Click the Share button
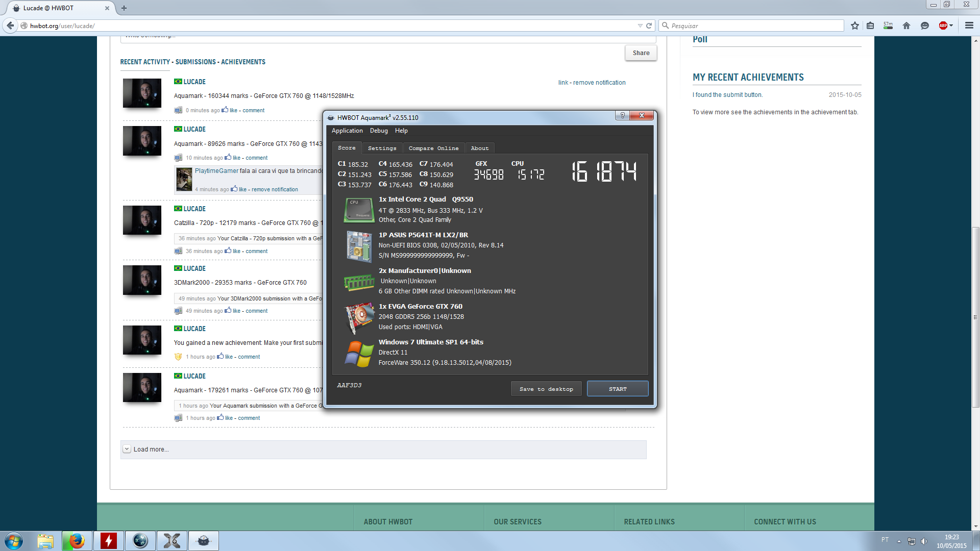The image size is (980, 551). click(x=641, y=53)
